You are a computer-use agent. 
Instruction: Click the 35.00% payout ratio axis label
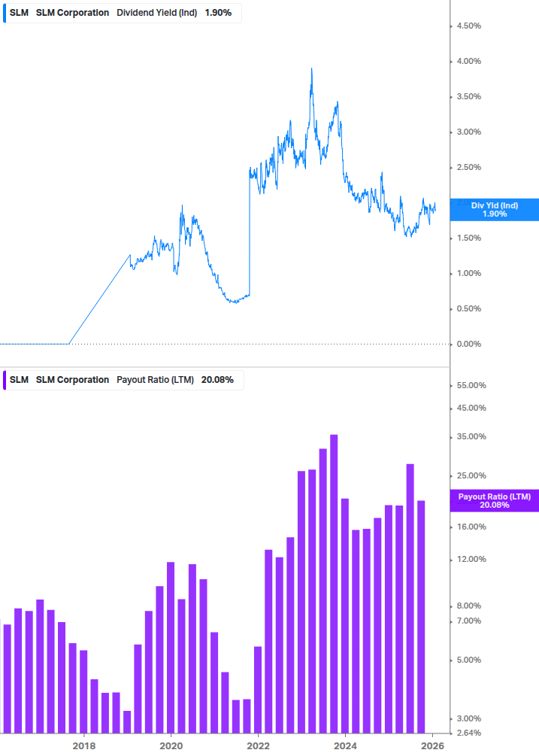[x=471, y=437]
